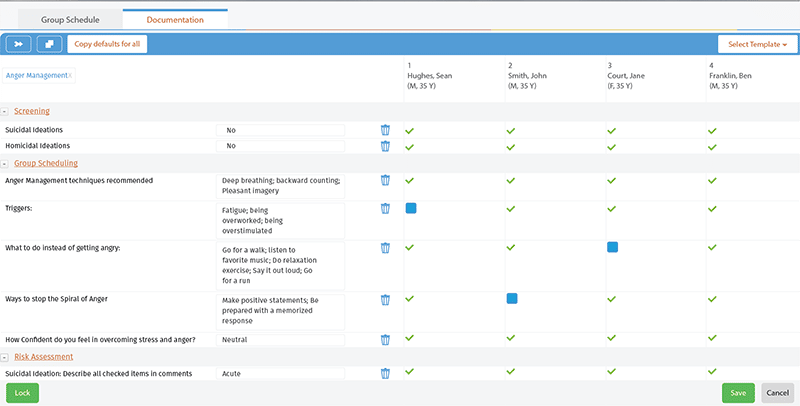Click the green Lock button
The image size is (800, 406).
pyautogui.click(x=22, y=393)
